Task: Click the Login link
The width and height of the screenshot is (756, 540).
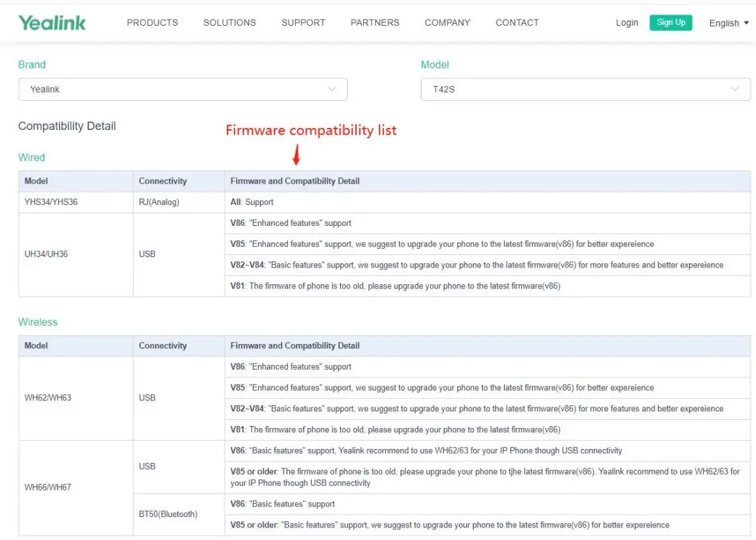Action: (627, 23)
